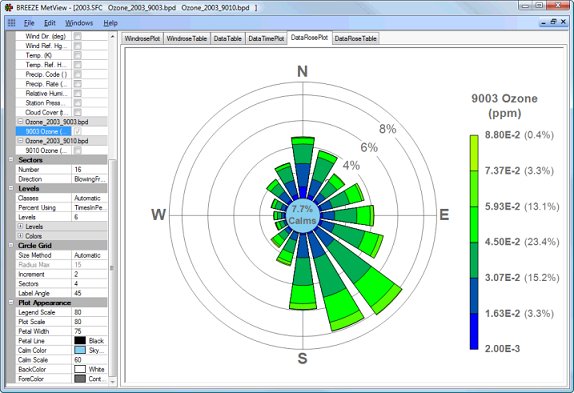Image resolution: width=574 pixels, height=393 pixels.
Task: Click the Calm Color sky blue swatch
Action: click(x=80, y=350)
